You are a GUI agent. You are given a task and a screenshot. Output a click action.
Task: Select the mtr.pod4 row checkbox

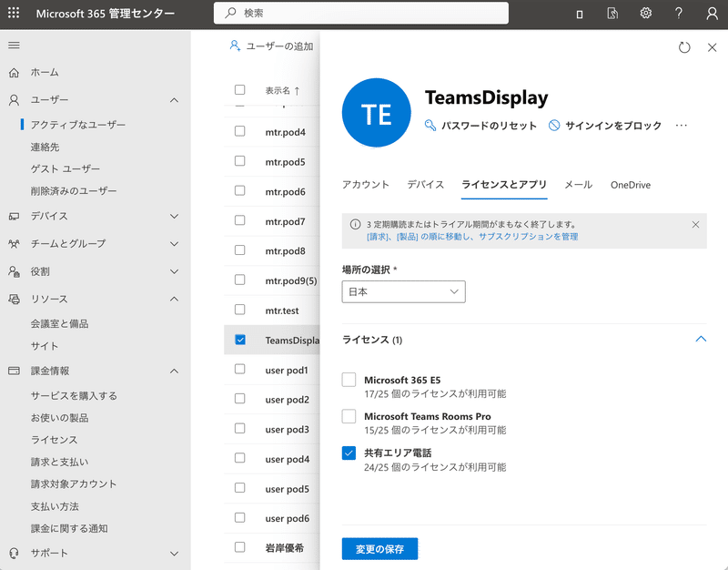click(239, 131)
